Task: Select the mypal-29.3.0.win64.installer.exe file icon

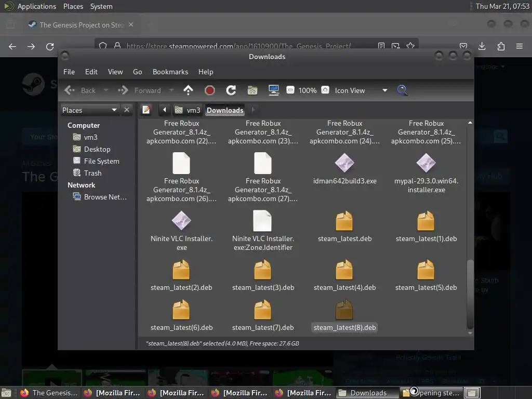Action: 426,163
